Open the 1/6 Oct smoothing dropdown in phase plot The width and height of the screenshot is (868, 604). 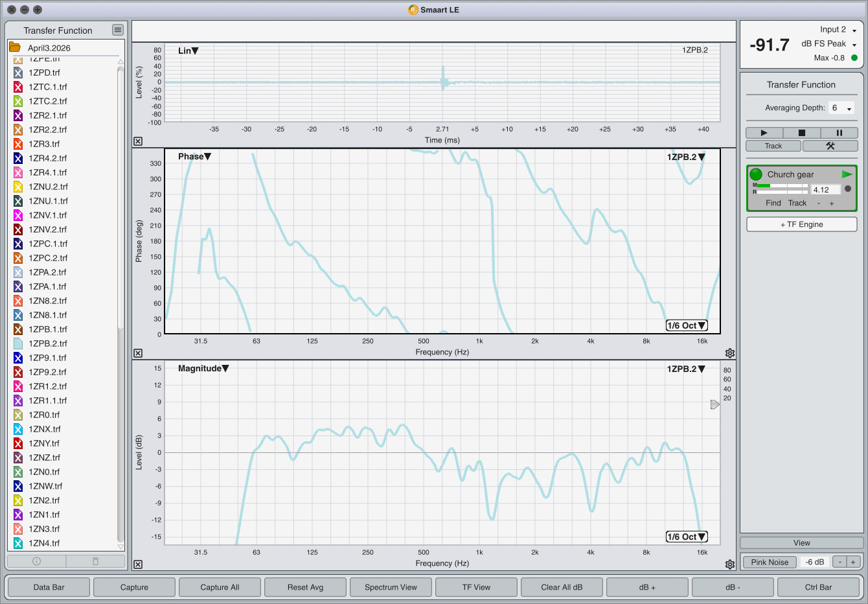[x=687, y=325]
